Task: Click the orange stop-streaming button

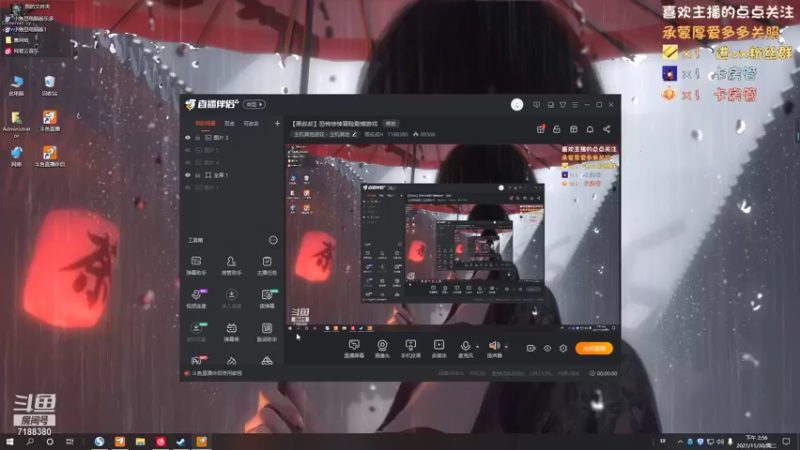Action: (594, 348)
